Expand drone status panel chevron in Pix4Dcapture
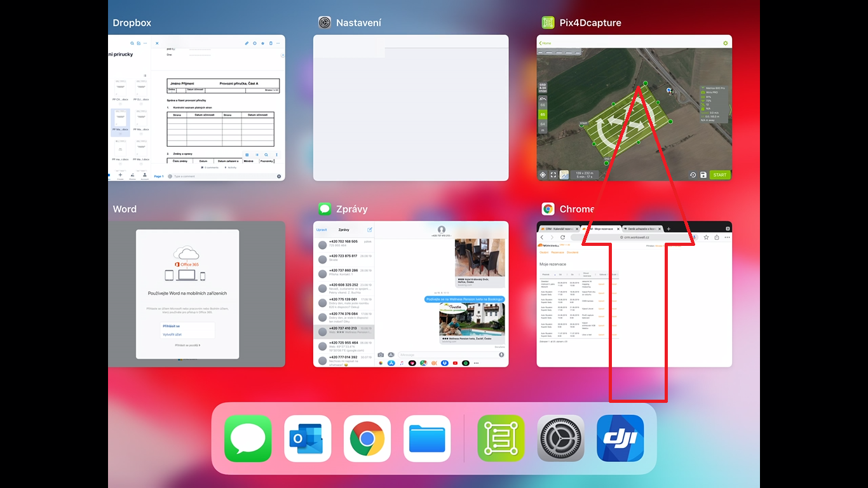The image size is (868, 488). pos(729,109)
